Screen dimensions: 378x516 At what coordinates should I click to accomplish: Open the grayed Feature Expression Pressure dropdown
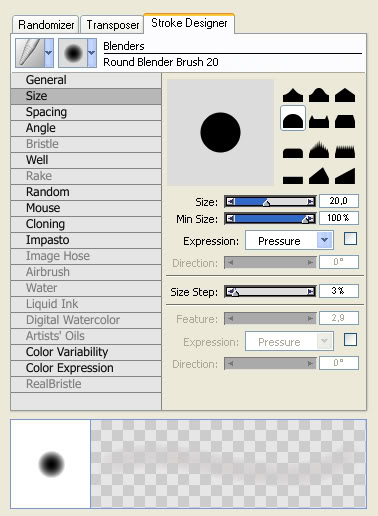point(289,341)
